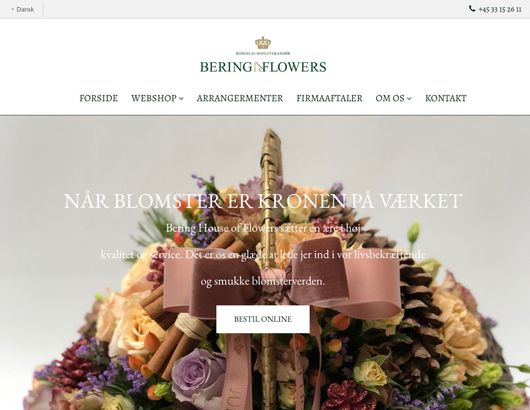Click the golden crown logo icon
530x410 pixels.
263,43
